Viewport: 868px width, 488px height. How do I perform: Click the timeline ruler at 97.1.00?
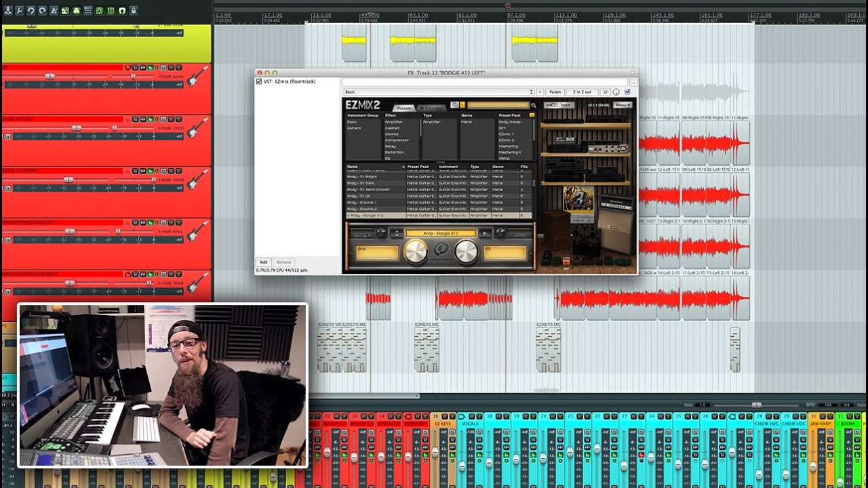[515, 14]
